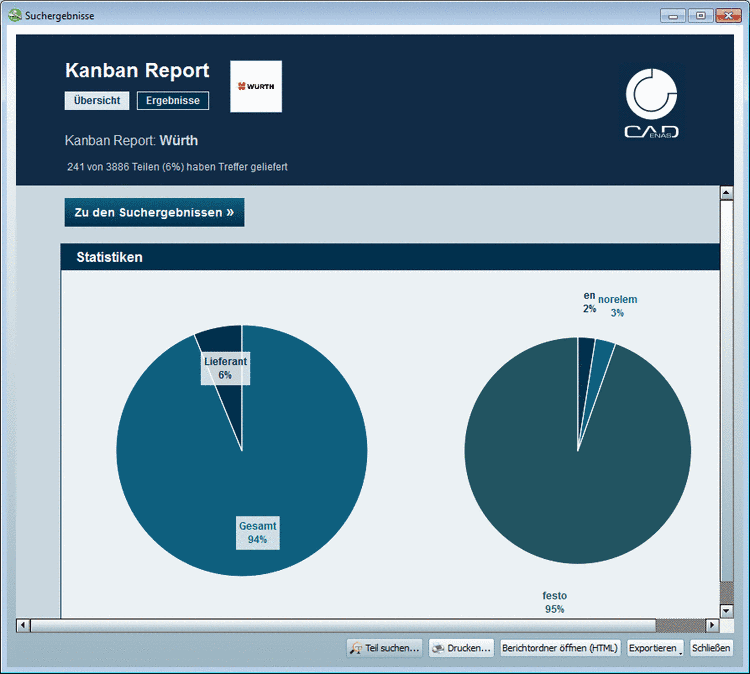Click the printer icon on Drucken
The image size is (750, 674).
point(438,648)
